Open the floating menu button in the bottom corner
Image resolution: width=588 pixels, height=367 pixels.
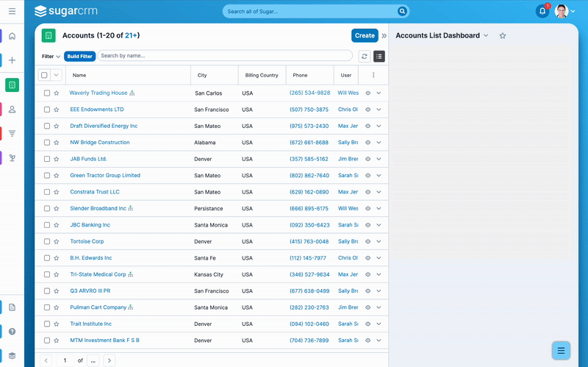click(561, 351)
